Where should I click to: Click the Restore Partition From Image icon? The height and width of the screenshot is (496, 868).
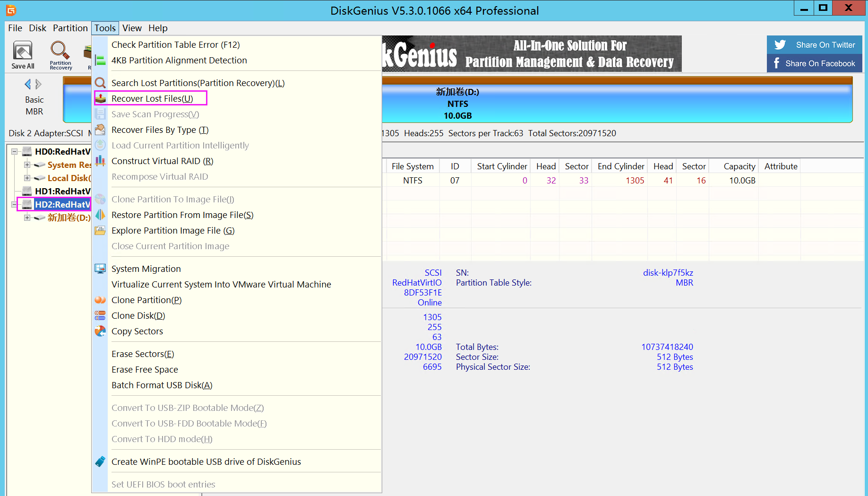click(100, 215)
